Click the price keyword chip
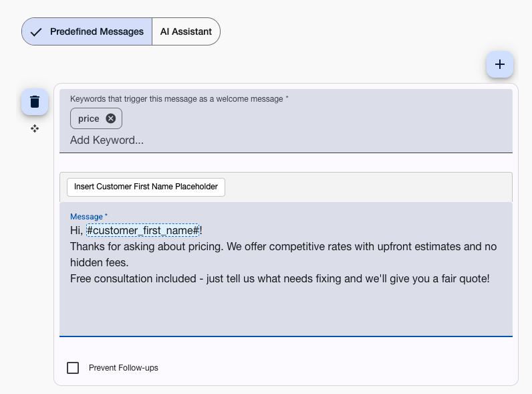 [x=88, y=118]
